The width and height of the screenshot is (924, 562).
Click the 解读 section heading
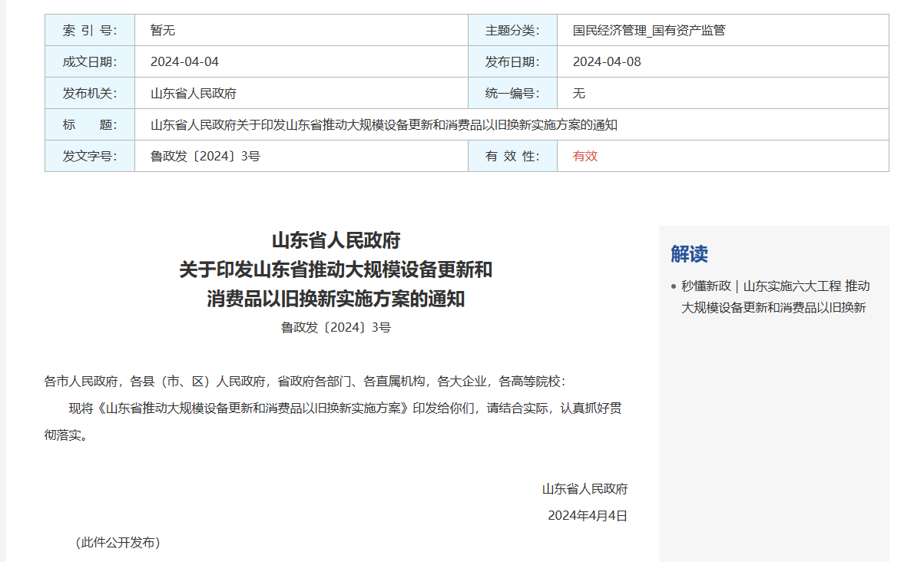689,254
